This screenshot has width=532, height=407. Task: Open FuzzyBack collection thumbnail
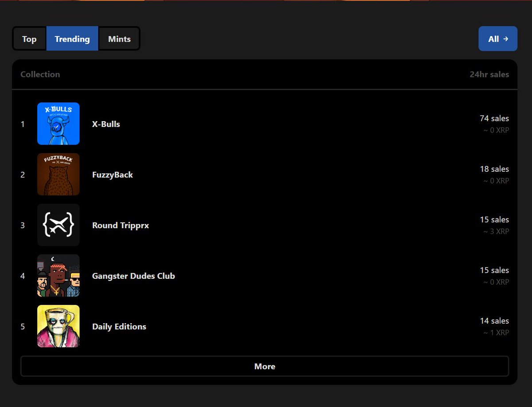pyautogui.click(x=59, y=174)
